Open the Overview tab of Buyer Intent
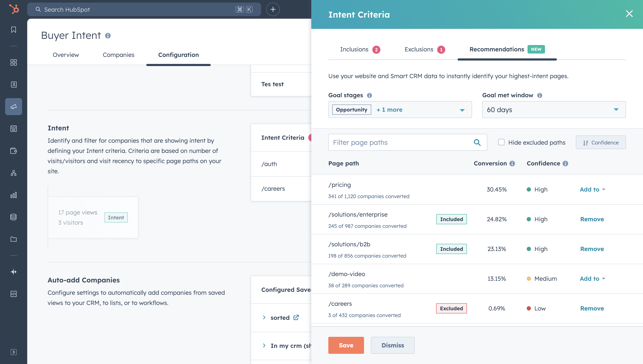 click(65, 55)
